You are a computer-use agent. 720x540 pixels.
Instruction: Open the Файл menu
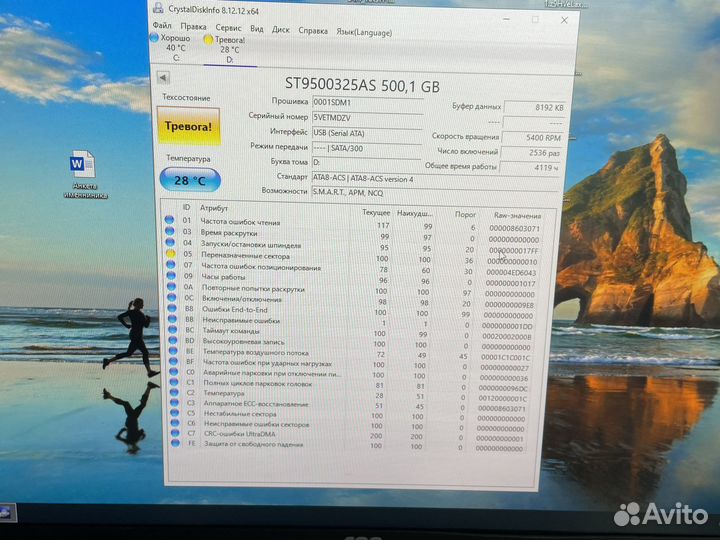(161, 27)
